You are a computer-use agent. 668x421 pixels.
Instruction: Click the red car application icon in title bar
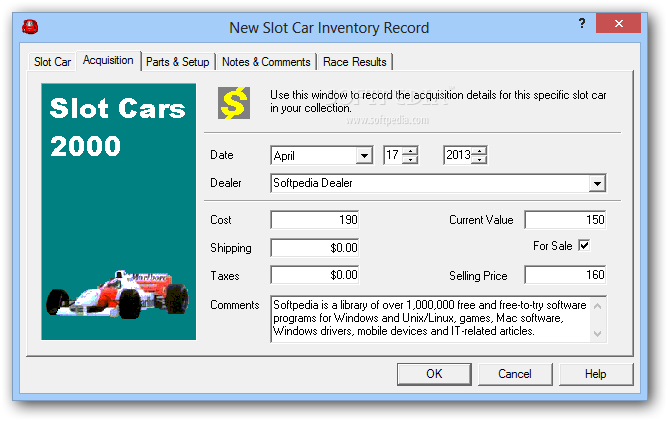(x=30, y=27)
